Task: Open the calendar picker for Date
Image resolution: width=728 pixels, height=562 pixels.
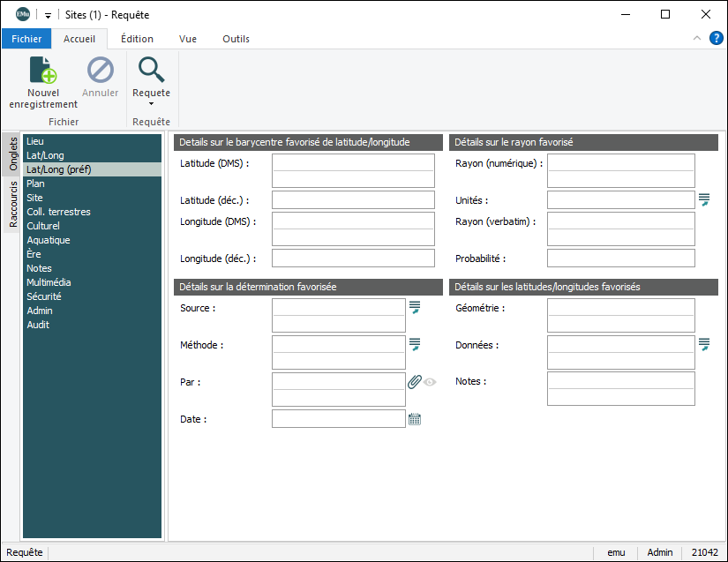Action: pyautogui.click(x=414, y=419)
